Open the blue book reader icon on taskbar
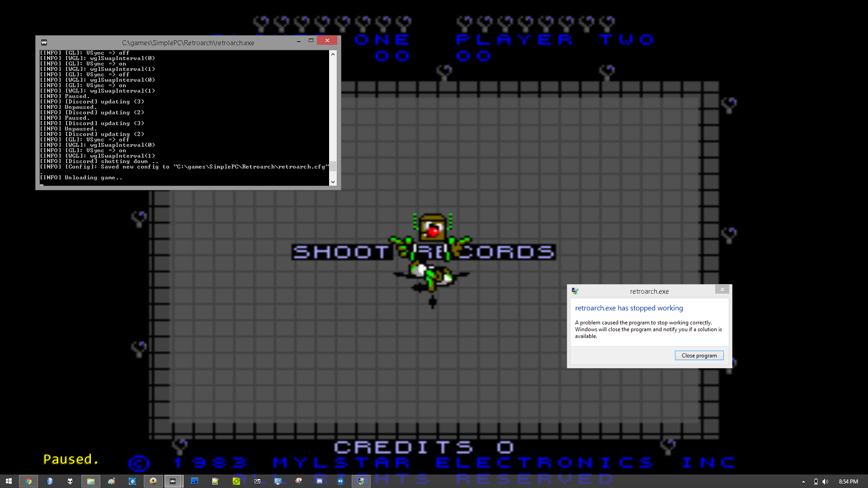868x488 pixels. coord(194,481)
